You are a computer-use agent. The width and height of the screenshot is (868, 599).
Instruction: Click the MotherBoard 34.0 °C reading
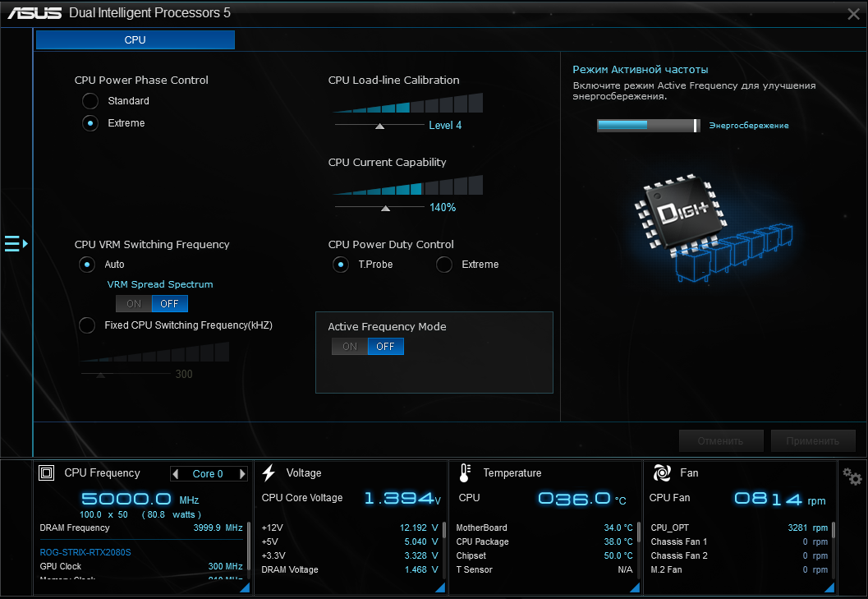coord(618,528)
